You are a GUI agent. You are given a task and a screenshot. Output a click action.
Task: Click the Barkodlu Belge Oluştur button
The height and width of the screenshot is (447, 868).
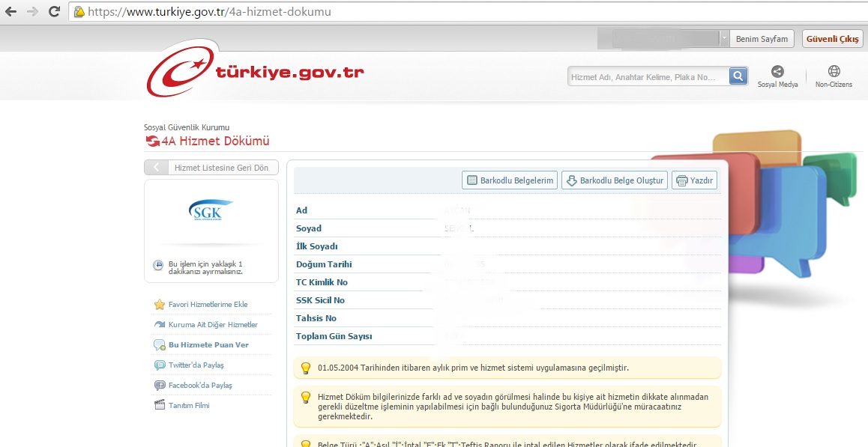[614, 180]
